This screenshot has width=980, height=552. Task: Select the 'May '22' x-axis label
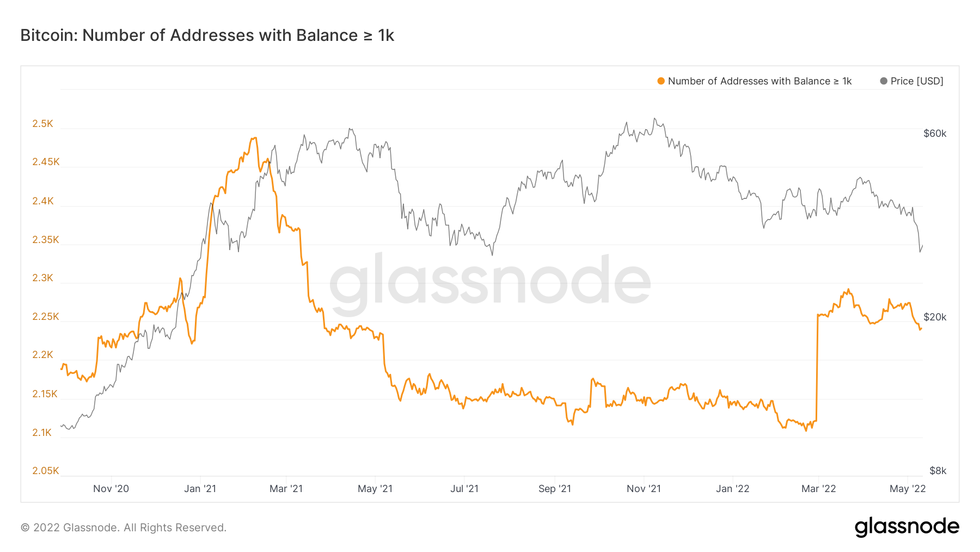pyautogui.click(x=908, y=489)
